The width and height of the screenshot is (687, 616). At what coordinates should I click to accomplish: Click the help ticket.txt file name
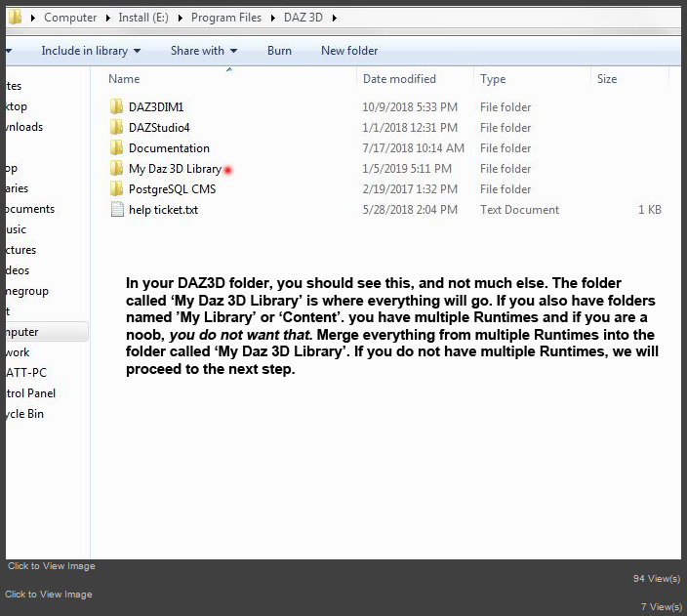pyautogui.click(x=163, y=210)
